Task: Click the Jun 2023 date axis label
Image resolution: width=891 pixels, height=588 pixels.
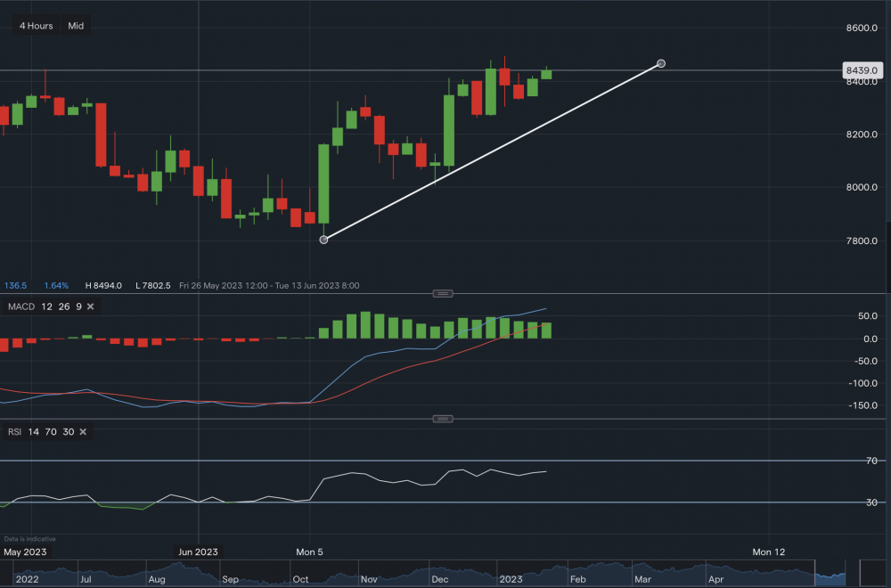Action: click(198, 551)
